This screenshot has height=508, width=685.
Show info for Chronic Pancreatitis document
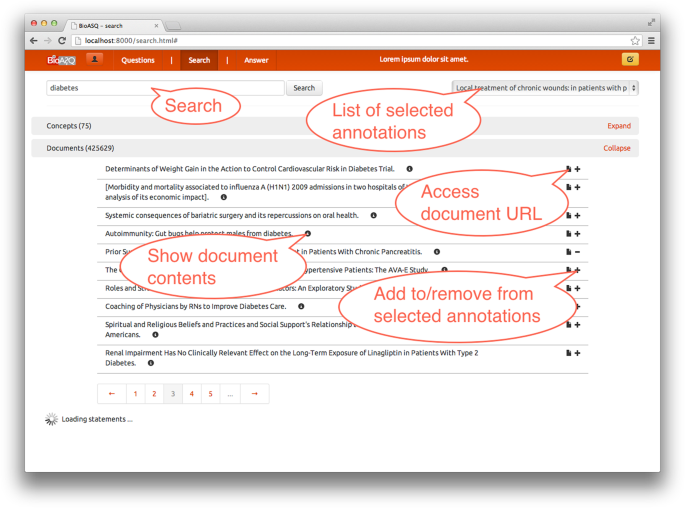tap(437, 252)
